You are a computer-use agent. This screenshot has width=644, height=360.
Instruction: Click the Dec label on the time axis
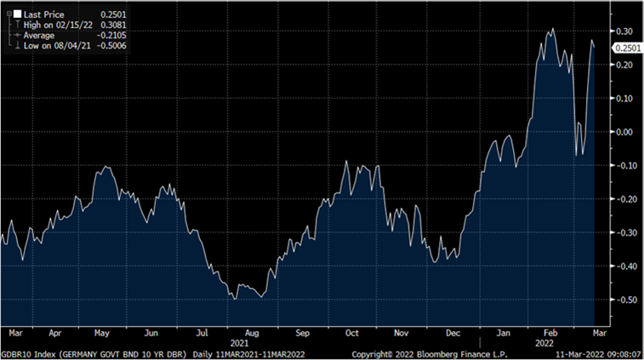tap(453, 334)
